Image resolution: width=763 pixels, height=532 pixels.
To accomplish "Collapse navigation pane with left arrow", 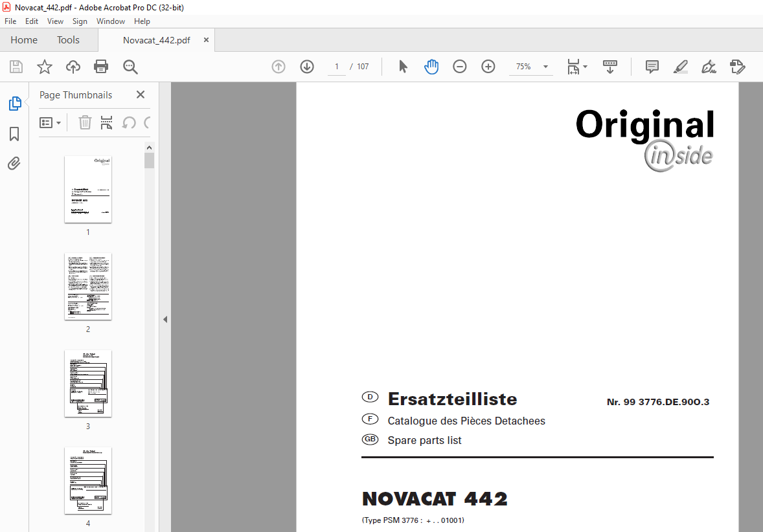I will point(165,320).
